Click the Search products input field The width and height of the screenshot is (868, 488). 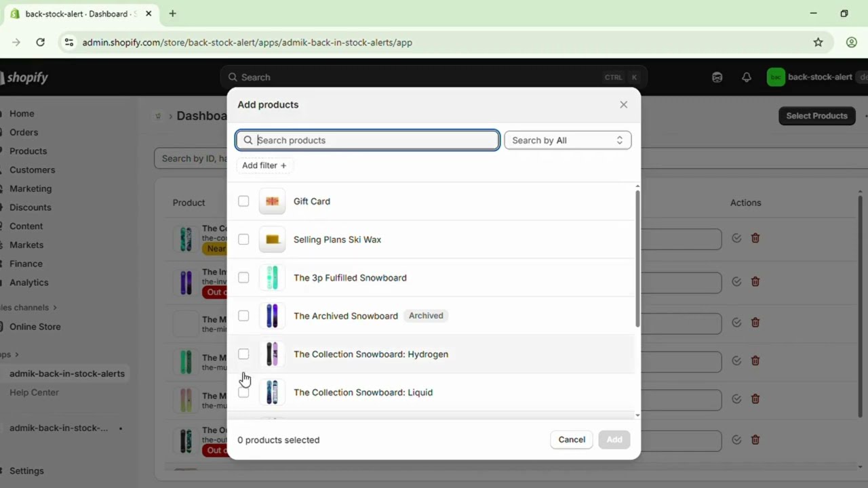click(368, 140)
